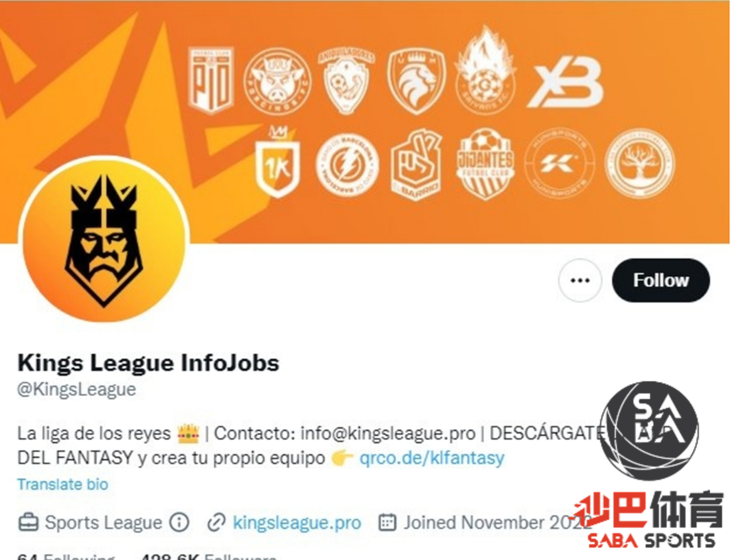Open the qrco.de/klfantasy link

(x=432, y=458)
